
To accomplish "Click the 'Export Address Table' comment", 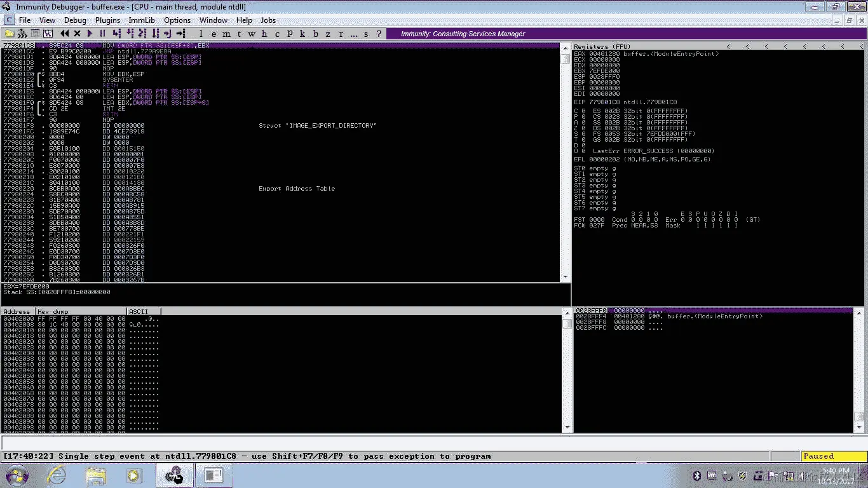I will coord(297,189).
